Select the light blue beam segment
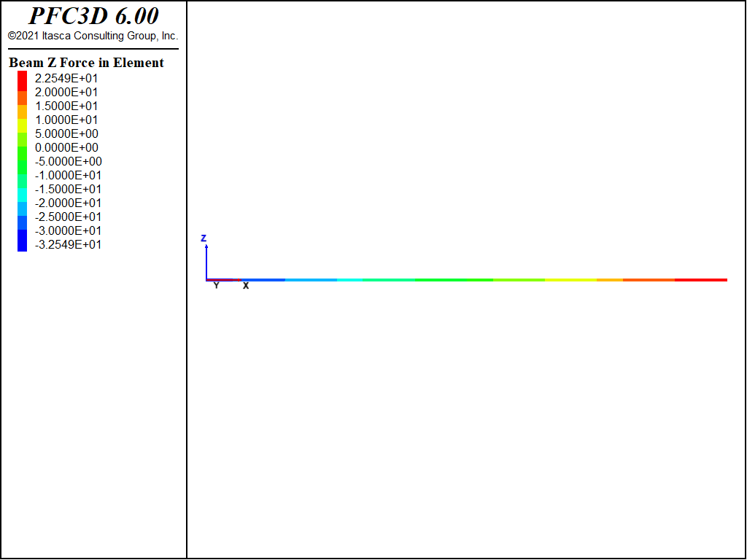747x560 pixels. pyautogui.click(x=311, y=280)
